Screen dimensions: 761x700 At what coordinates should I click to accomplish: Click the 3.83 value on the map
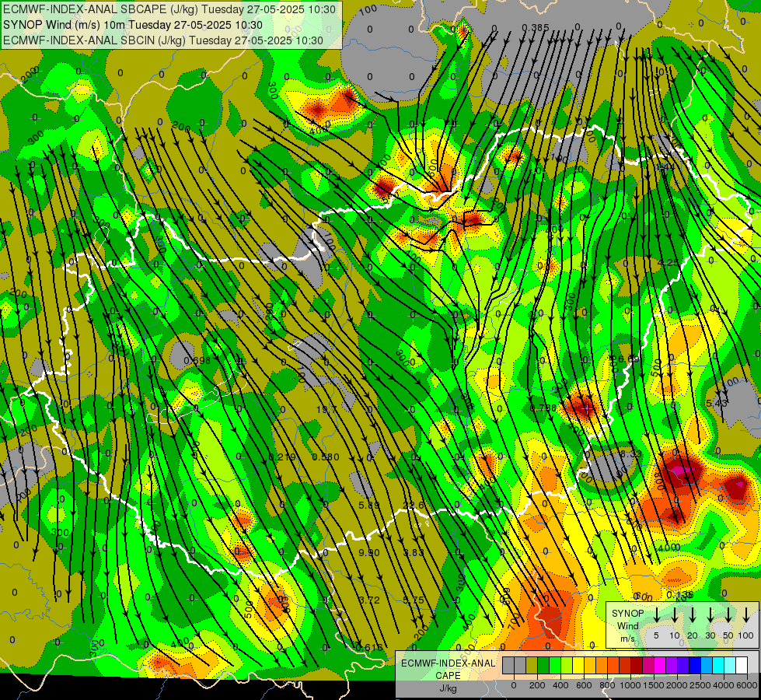point(414,553)
